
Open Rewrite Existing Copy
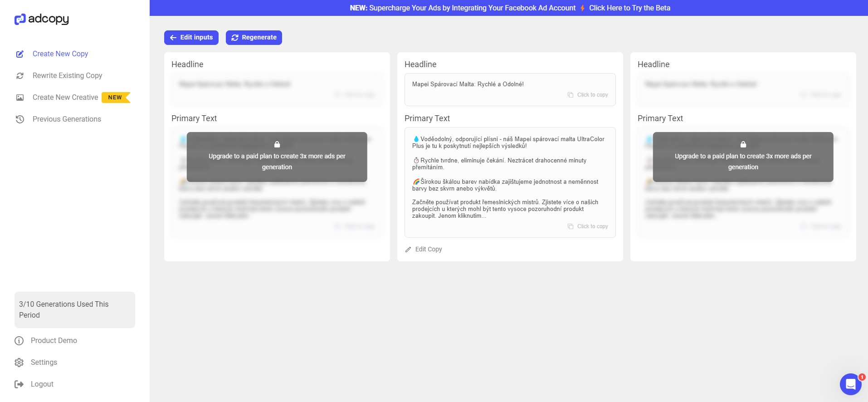[67, 75]
